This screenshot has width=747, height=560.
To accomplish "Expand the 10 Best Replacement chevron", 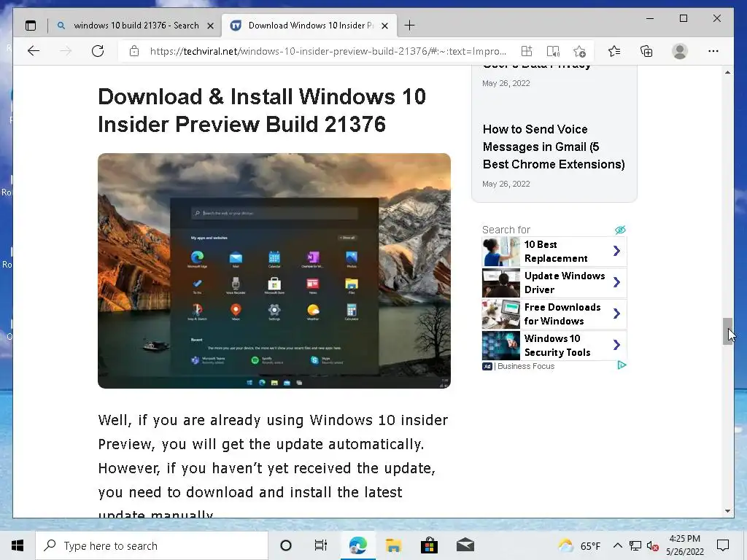I will (x=616, y=251).
